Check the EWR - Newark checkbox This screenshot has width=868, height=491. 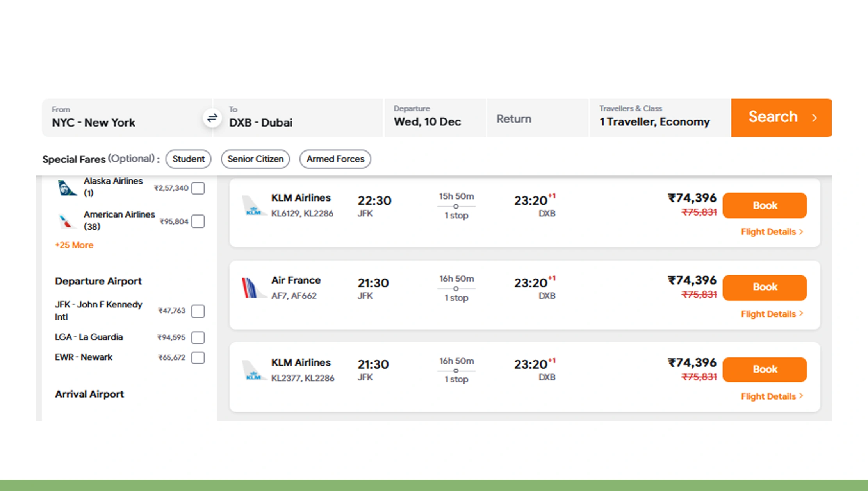pos(198,357)
